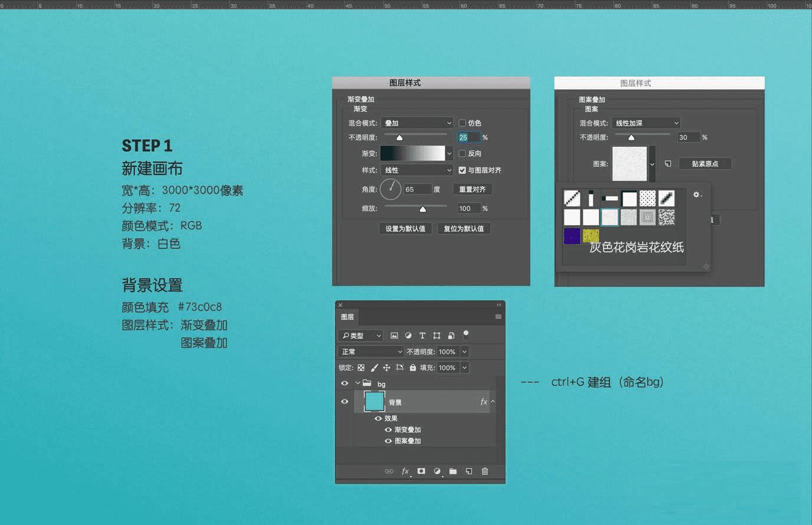The height and width of the screenshot is (525, 812).
Task: Click the shape layer filter icon
Action: (x=437, y=336)
